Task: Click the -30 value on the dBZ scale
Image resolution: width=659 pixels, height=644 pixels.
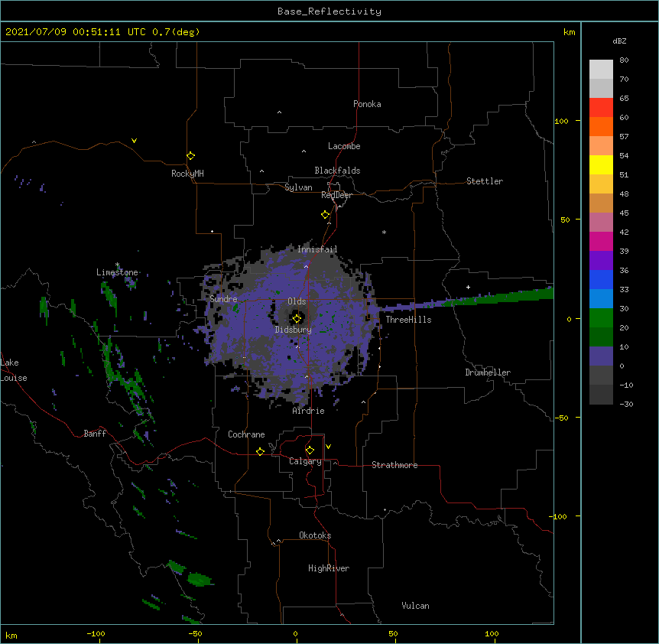Action: tap(626, 404)
